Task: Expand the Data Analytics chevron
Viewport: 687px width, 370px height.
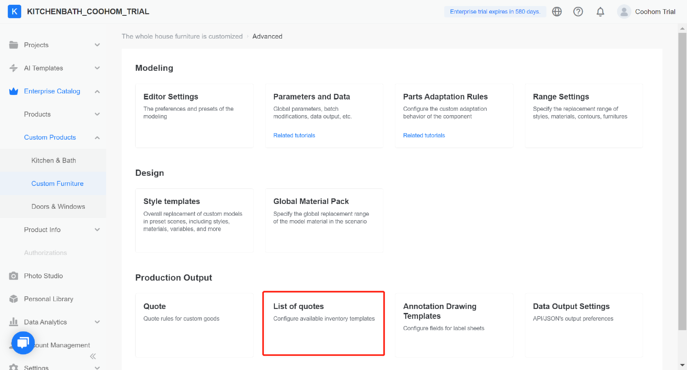Action: click(x=97, y=322)
